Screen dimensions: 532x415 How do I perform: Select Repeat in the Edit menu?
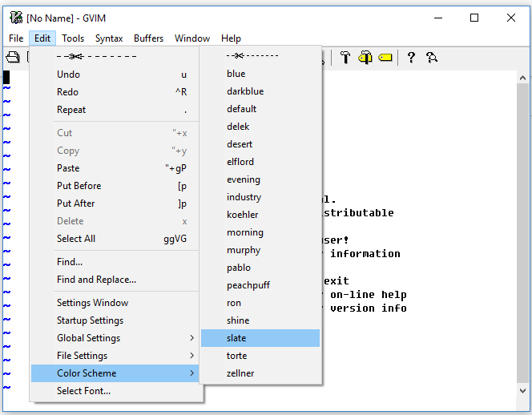click(115, 110)
